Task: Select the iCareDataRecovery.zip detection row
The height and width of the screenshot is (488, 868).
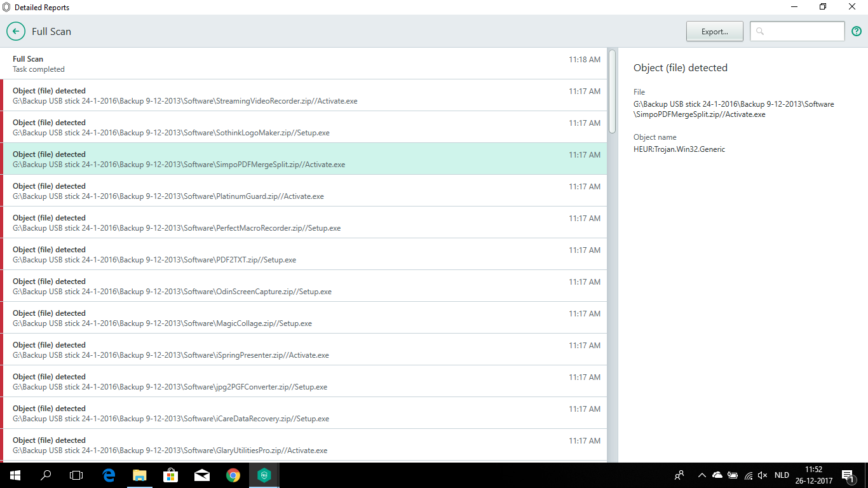Action: pos(304,413)
